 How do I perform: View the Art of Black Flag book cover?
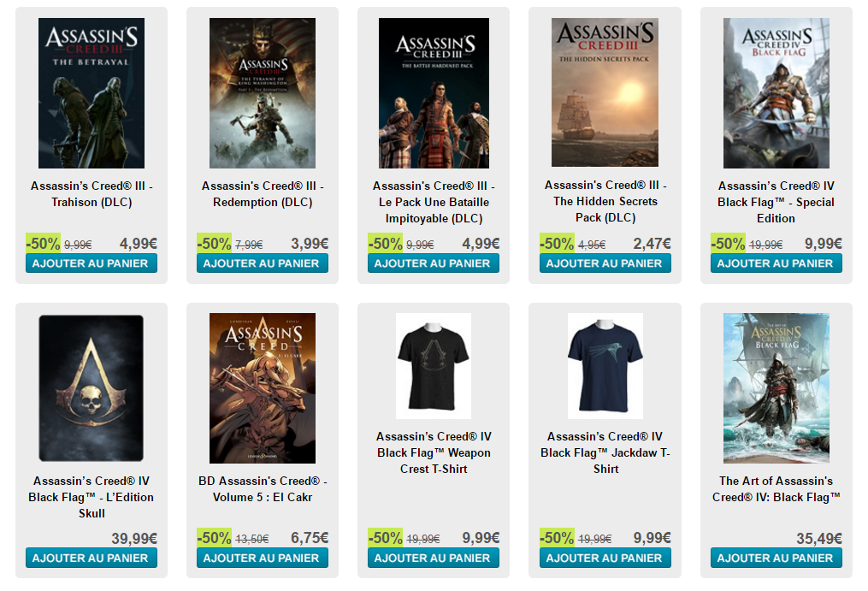(x=776, y=388)
